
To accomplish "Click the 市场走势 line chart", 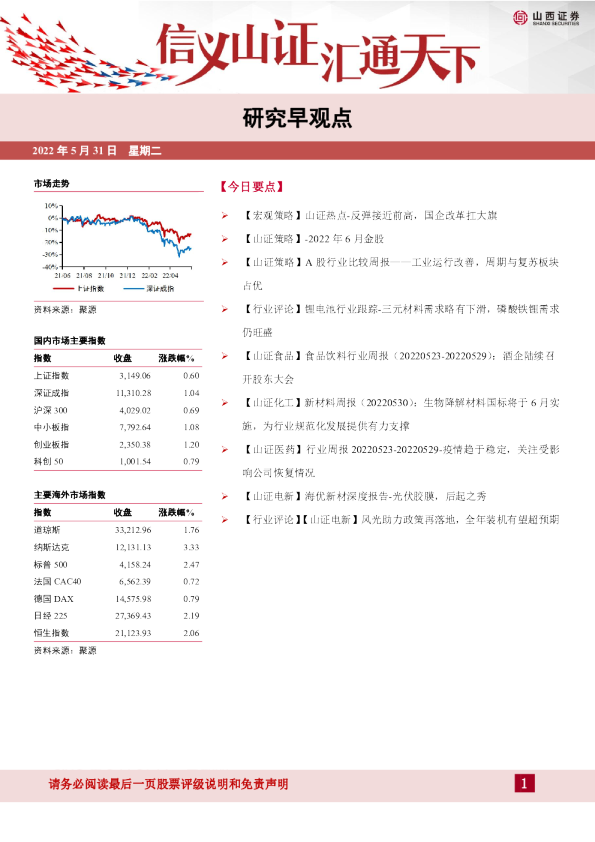I will (118, 240).
